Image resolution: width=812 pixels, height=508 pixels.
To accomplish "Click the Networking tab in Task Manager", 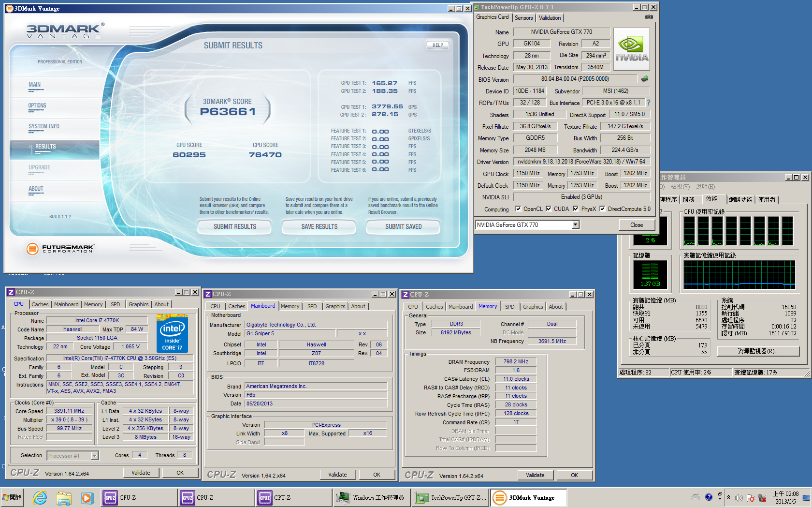I will [740, 199].
